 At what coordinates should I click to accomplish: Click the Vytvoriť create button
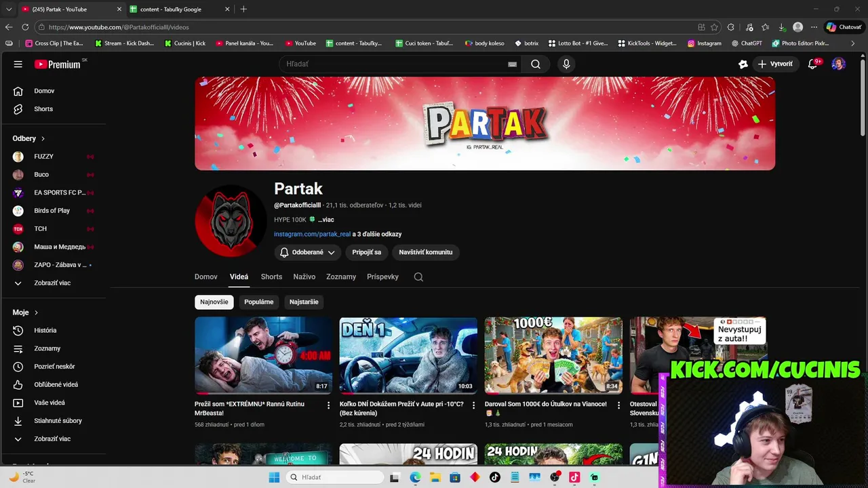tap(775, 64)
